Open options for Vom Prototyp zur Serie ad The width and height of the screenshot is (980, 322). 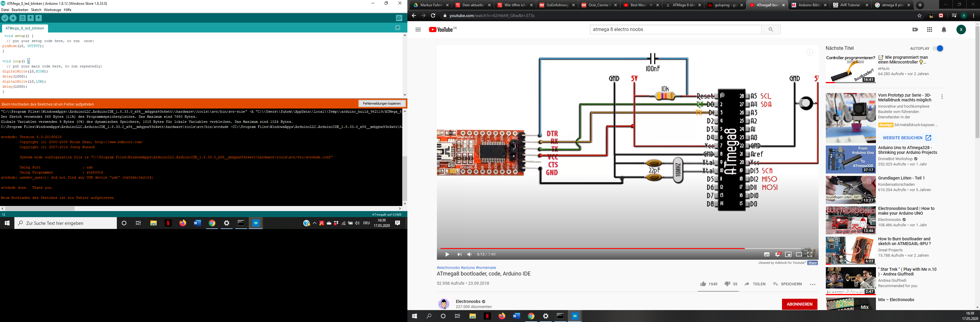(942, 97)
